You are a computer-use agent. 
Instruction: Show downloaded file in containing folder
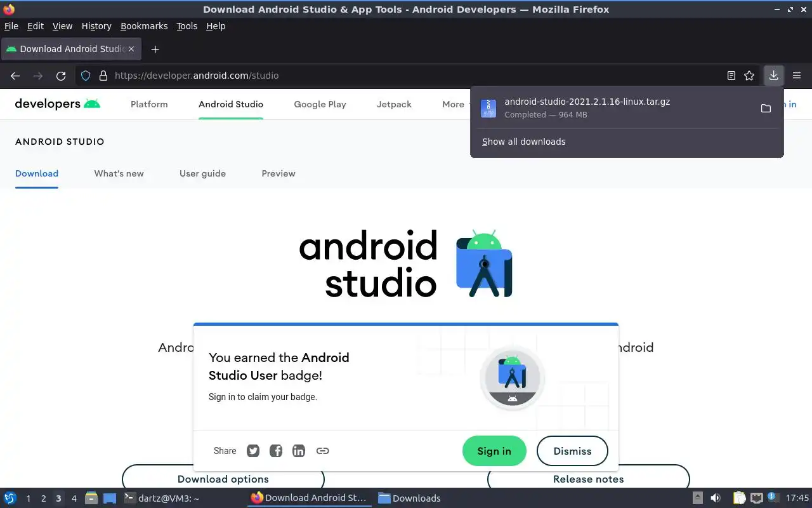(766, 109)
